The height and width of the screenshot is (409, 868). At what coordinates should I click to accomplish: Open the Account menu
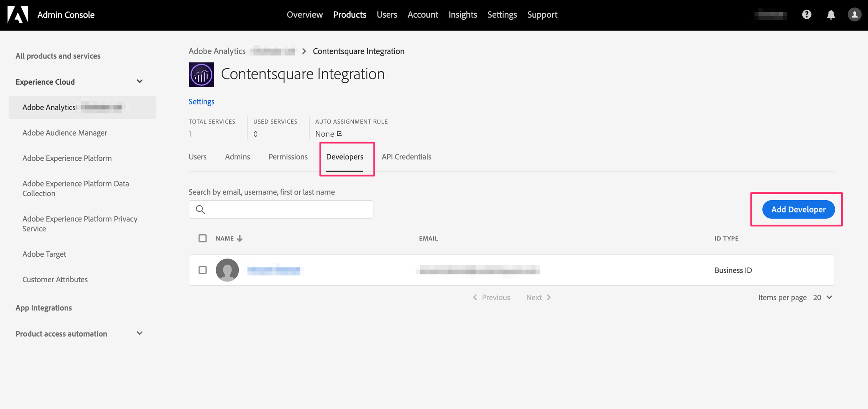pyautogui.click(x=423, y=15)
